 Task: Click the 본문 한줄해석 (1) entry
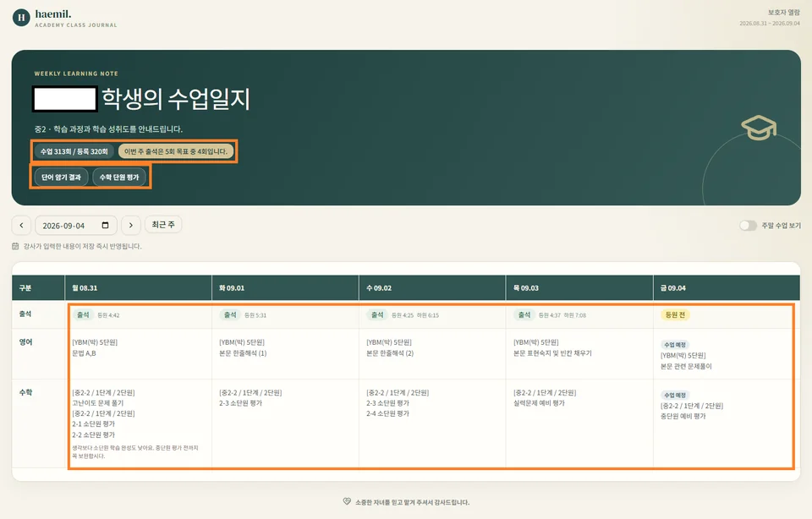pos(243,352)
